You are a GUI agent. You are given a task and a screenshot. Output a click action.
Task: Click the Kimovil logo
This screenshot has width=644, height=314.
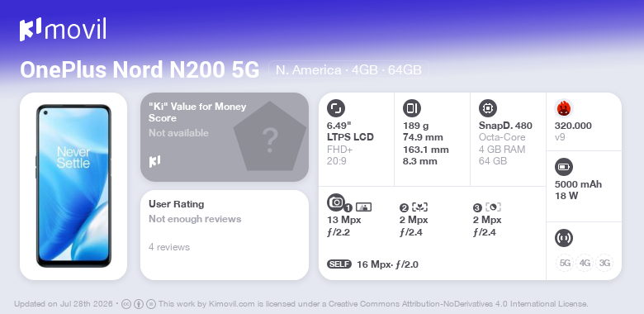[x=63, y=30]
